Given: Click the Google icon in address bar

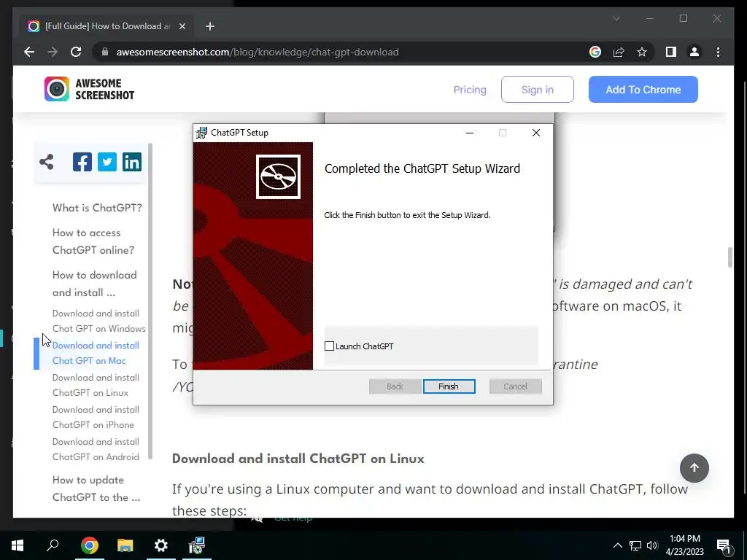Looking at the screenshot, I should click(x=595, y=52).
